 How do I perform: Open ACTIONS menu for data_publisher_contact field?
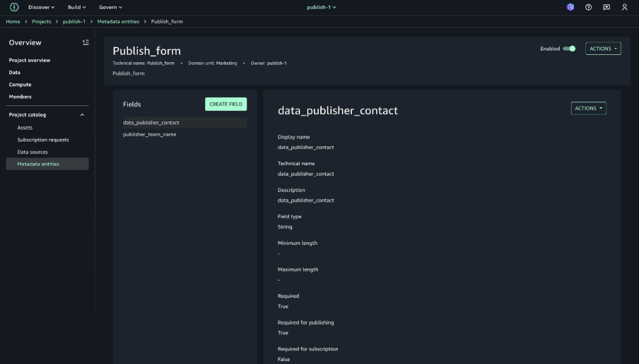tap(588, 108)
